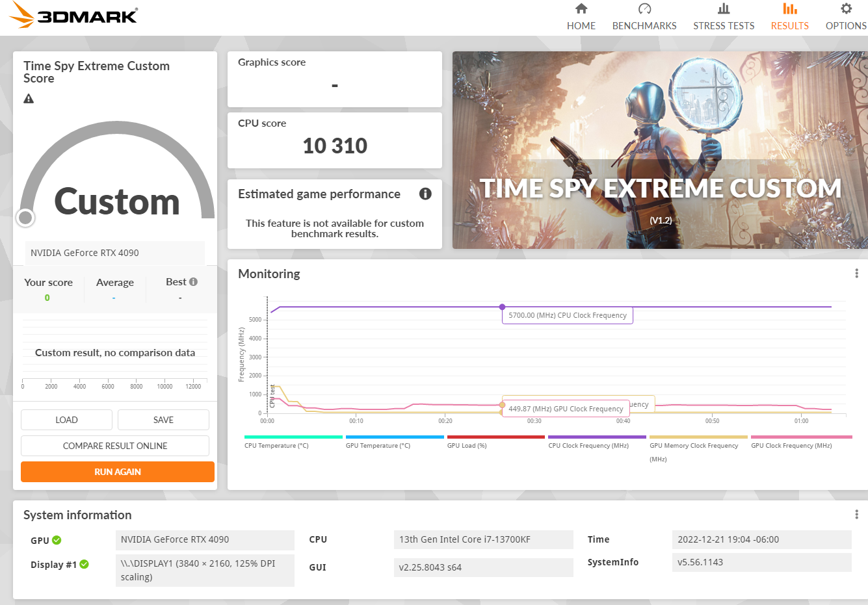Click the Your score value 0
868x605 pixels.
(x=47, y=298)
